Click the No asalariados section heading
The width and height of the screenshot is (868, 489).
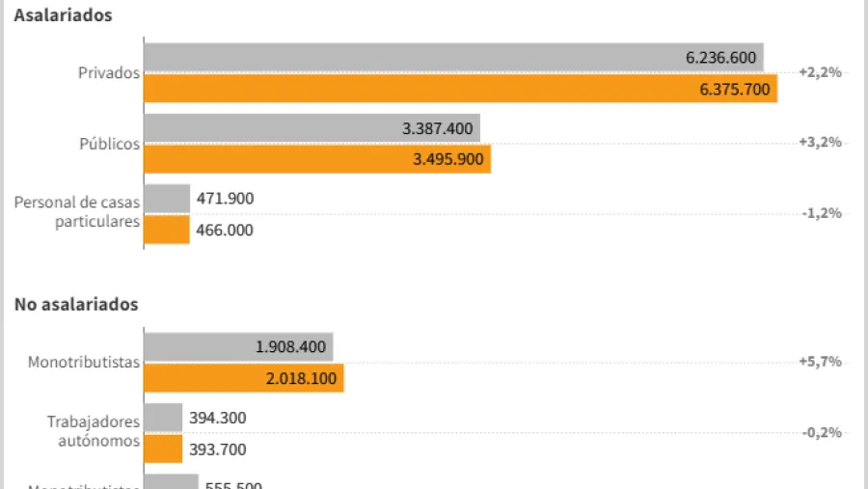[76, 304]
